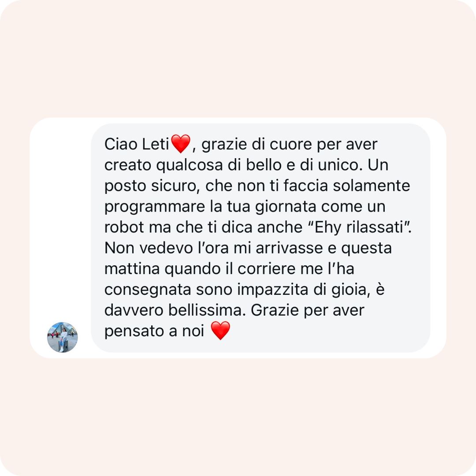The image size is (476, 476).
Task: Click the word "mattina" in the message
Action: click(x=132, y=269)
